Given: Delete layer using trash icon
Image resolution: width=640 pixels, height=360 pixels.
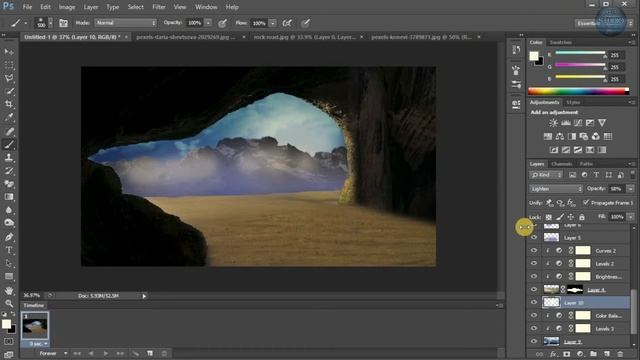Looking at the screenshot, I should tap(620, 354).
